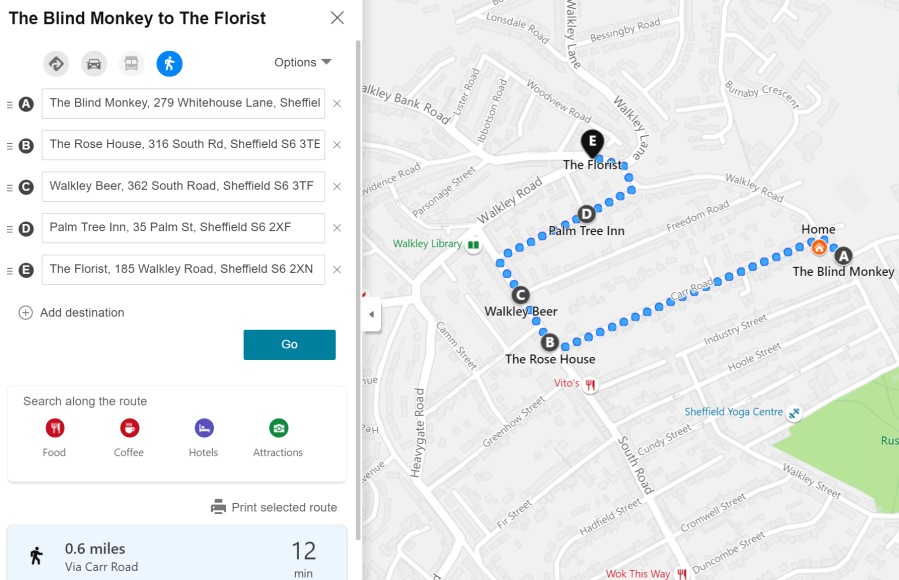The image size is (899, 580).
Task: Select the walking directions mode icon
Action: 169,63
